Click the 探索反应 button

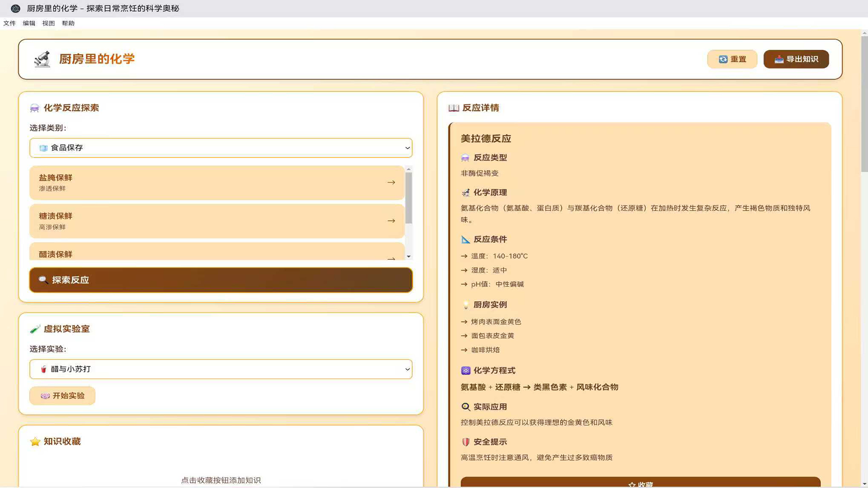point(221,280)
